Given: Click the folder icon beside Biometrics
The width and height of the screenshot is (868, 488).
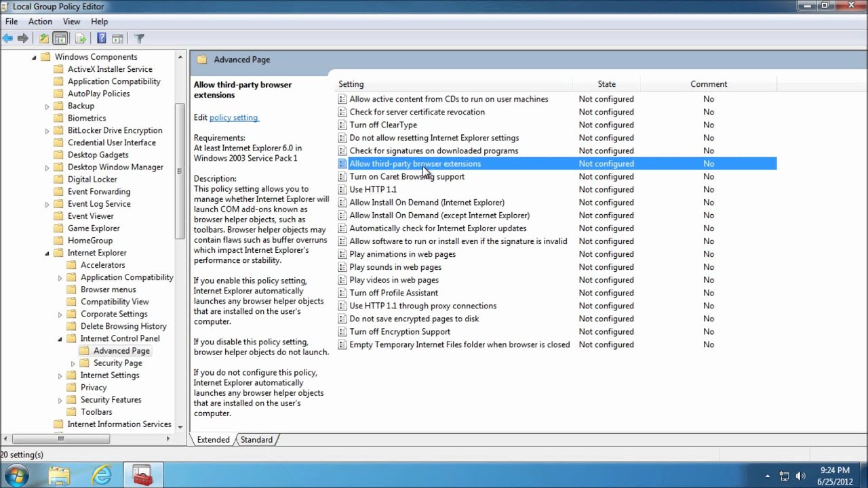Looking at the screenshot, I should pyautogui.click(x=58, y=118).
